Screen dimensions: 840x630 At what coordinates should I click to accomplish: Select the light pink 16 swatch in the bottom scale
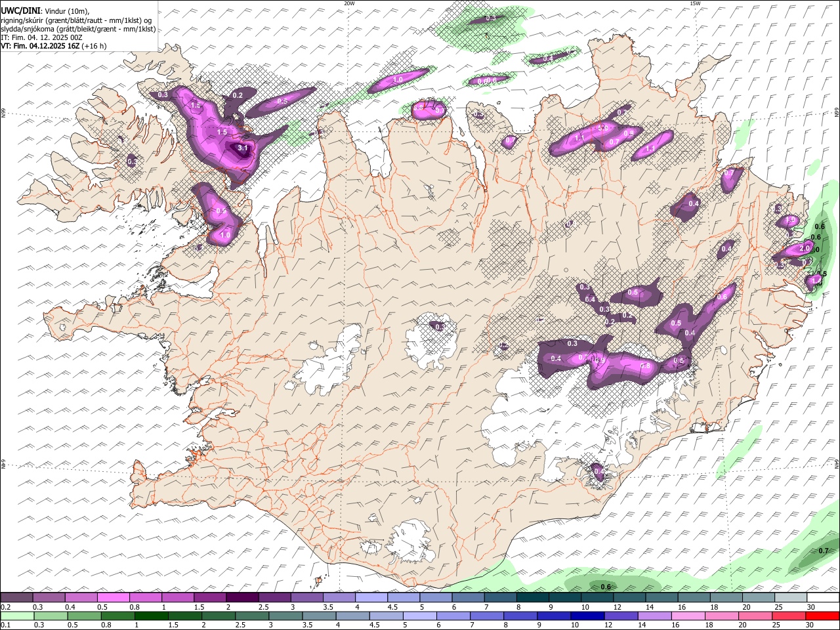[688, 616]
